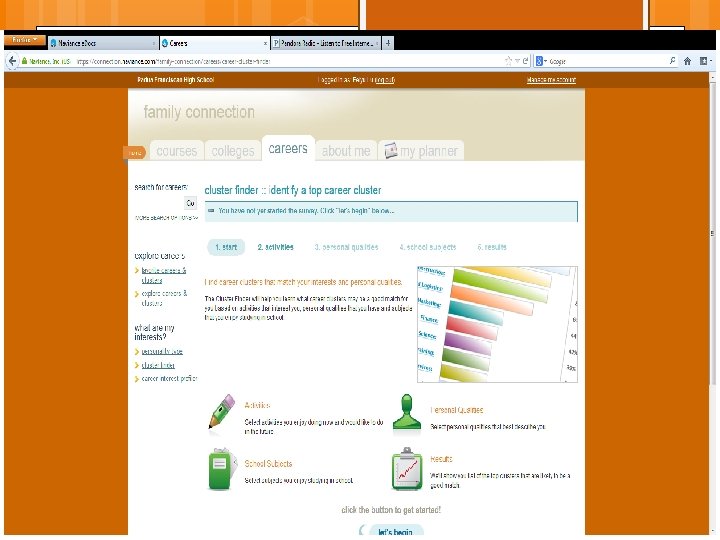Viewport: 720px width, 540px height.
Task: Click the green site security padlock
Action: (x=25, y=61)
